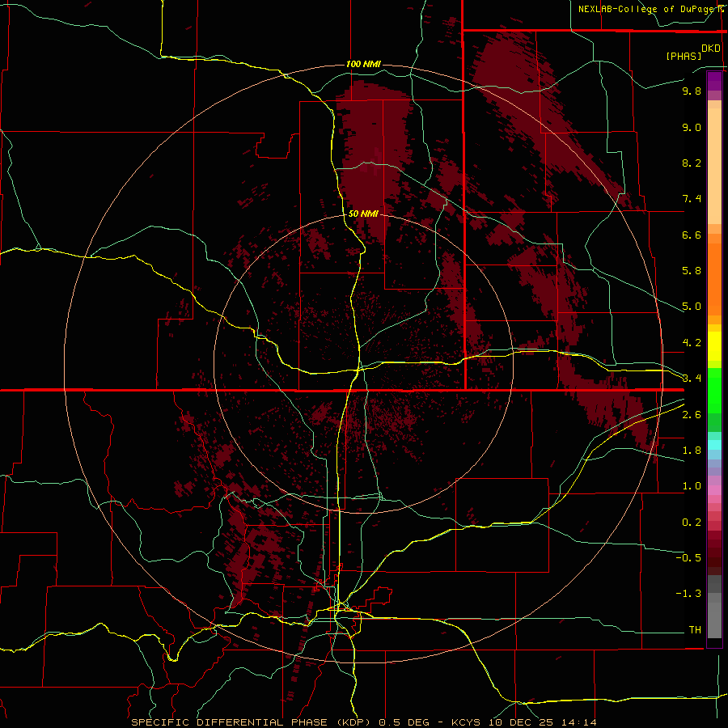Click the 6.6 value on color scale
The width and height of the screenshot is (728, 728).
692,235
